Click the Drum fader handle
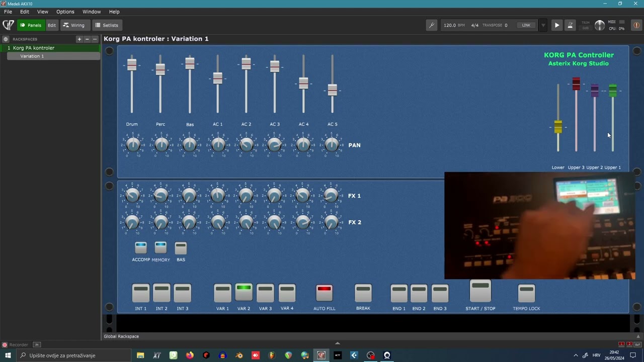This screenshot has width=644, height=362. 132,65
